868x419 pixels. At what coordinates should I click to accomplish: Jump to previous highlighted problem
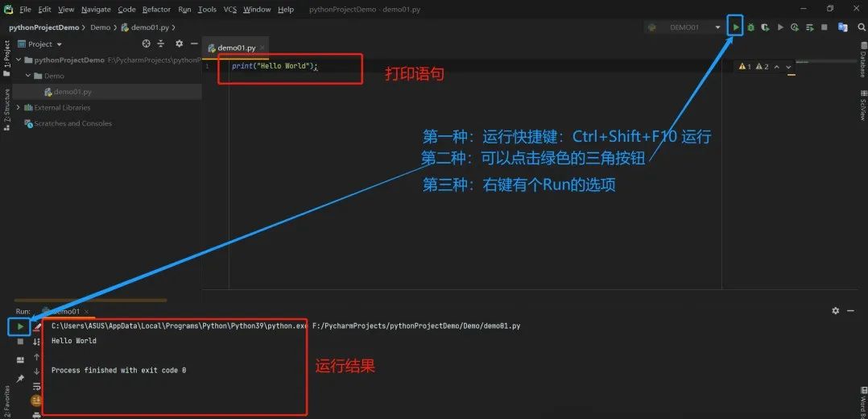pos(777,67)
